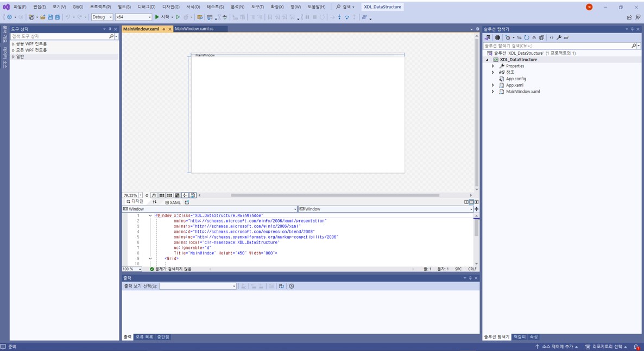Click the 디자인 view button
This screenshot has width=644, height=351.
135,202
